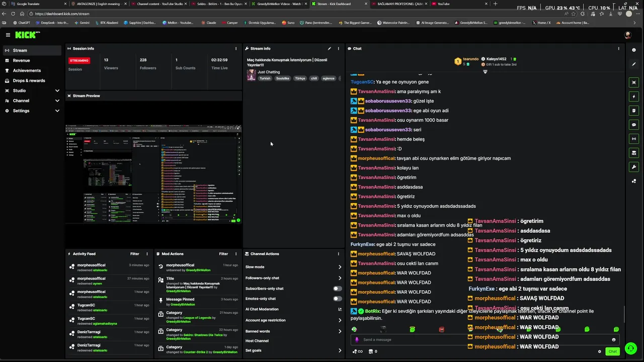Click the pencil icon in right sidebar
Screen dimensions: 644x362
634,64
